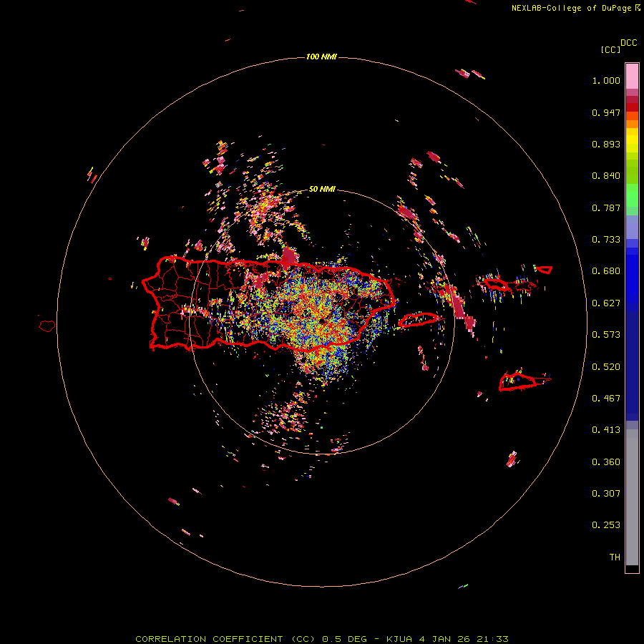Viewport: 644px width, 644px height.
Task: Click the Correlation Coefficient caption at bottom
Action: point(322,639)
